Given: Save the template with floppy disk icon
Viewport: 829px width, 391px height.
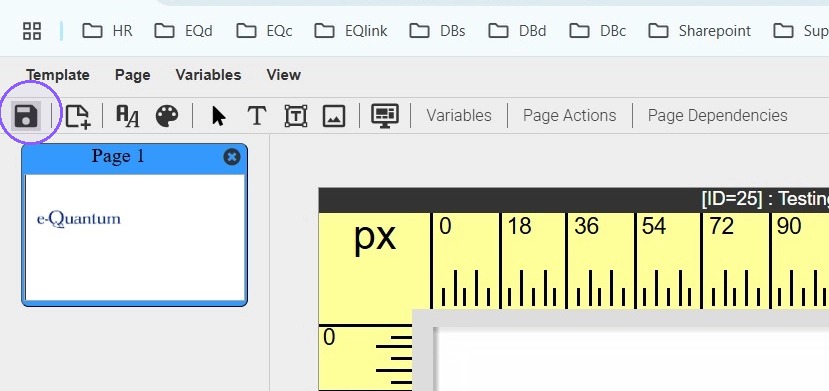Looking at the screenshot, I should click(26, 116).
